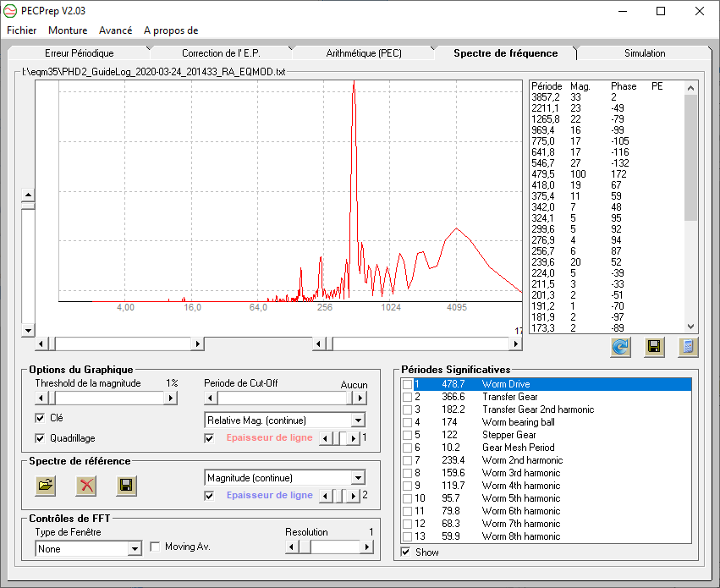This screenshot has width=720, height=588.
Task: Open the Fichier menu
Action: point(22,30)
